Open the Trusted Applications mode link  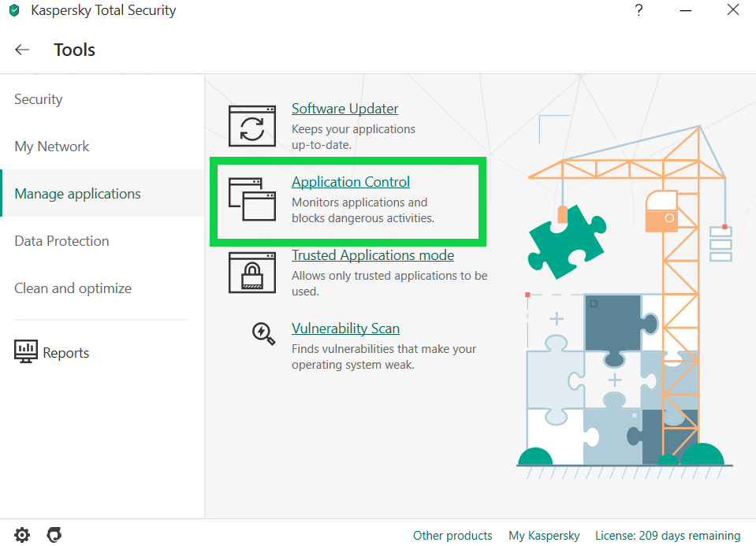pos(373,255)
